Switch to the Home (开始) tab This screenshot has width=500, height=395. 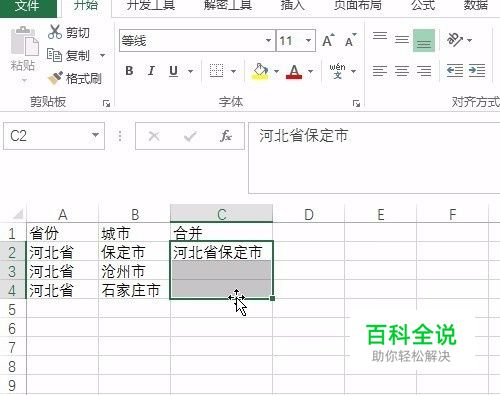86,6
